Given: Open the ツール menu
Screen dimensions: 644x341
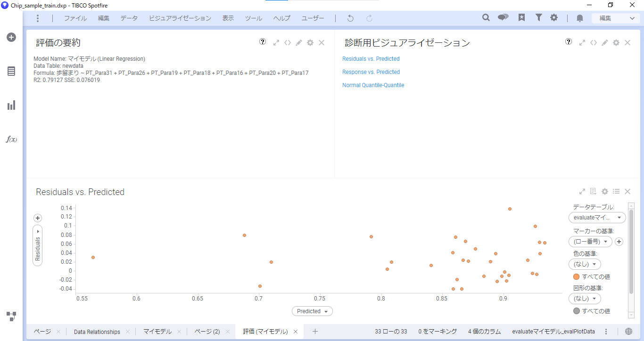Looking at the screenshot, I should pos(254,18).
